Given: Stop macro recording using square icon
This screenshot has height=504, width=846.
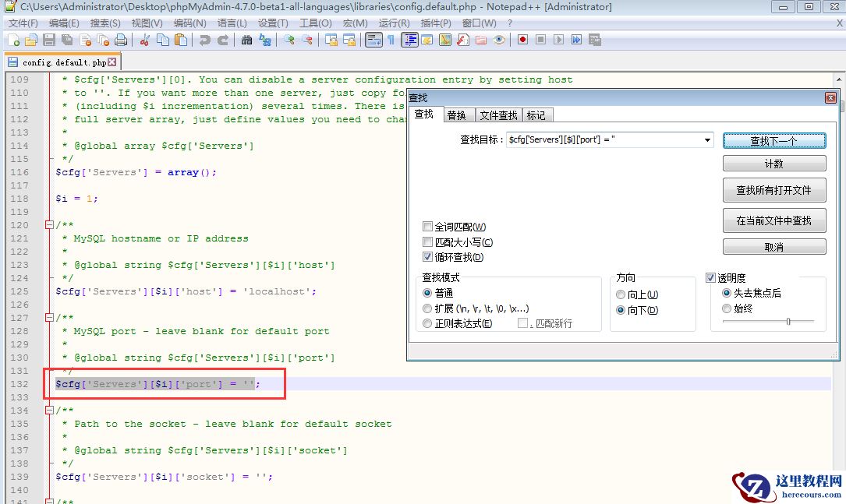Looking at the screenshot, I should tap(540, 40).
